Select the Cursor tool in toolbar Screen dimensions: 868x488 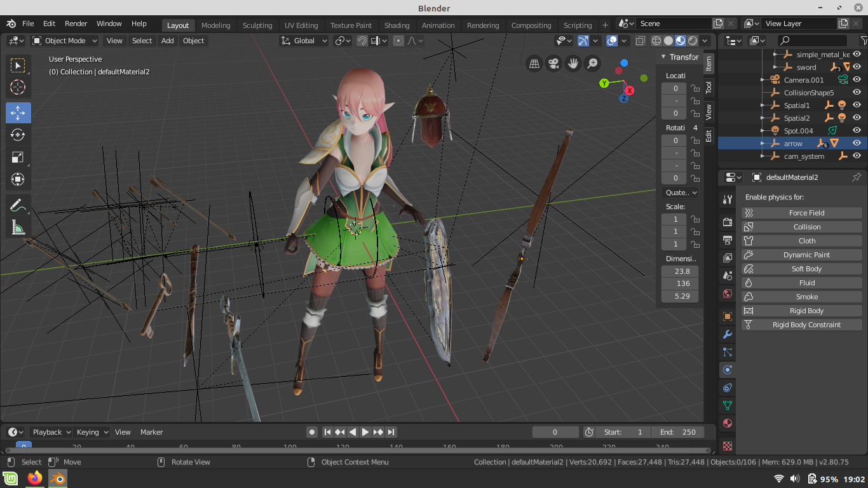click(18, 87)
